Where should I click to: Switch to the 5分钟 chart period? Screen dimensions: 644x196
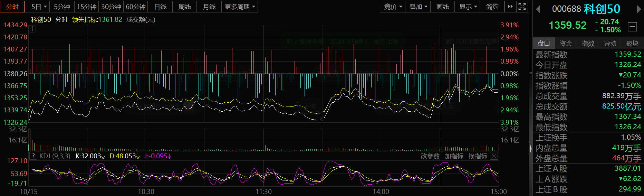coord(62,7)
